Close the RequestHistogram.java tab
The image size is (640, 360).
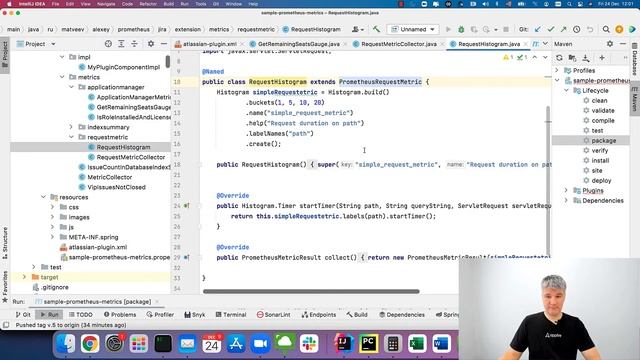[526, 44]
